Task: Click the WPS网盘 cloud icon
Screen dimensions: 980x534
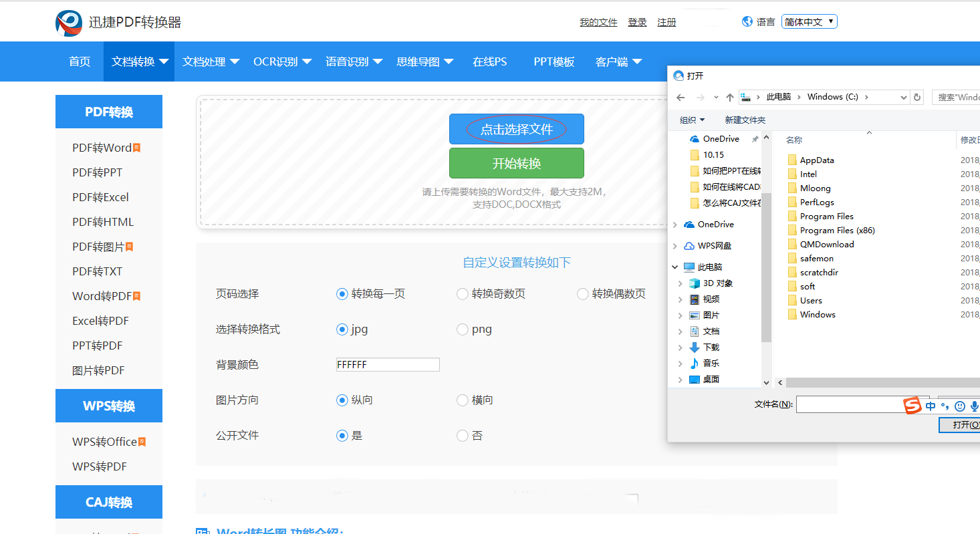Action: [x=689, y=246]
